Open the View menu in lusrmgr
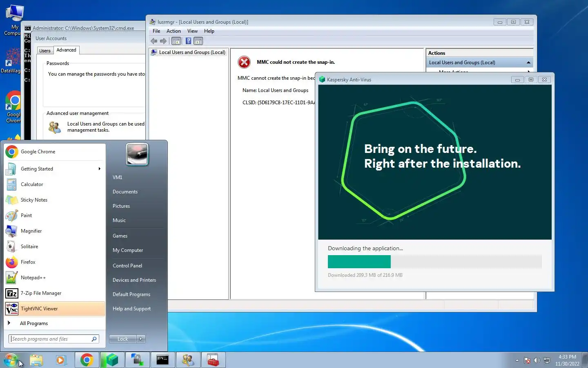 point(192,31)
